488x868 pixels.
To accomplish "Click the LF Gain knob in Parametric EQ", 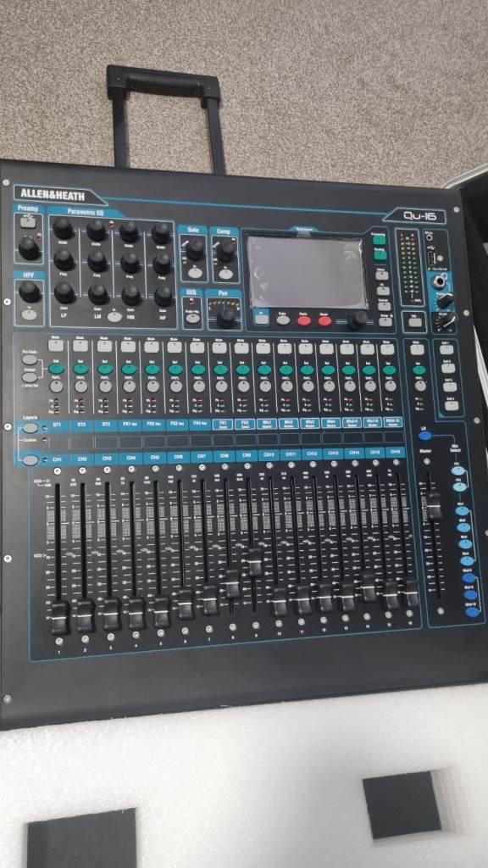I will pos(64,292).
